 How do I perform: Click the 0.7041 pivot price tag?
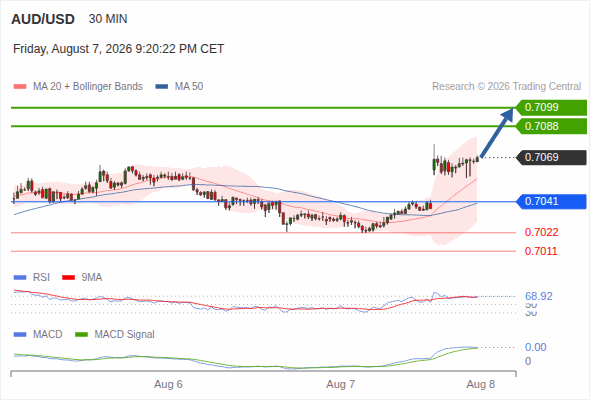coord(551,201)
